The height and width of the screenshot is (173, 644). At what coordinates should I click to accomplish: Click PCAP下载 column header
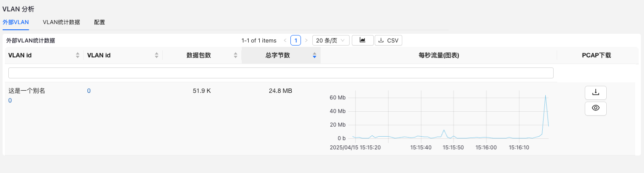[x=596, y=55]
